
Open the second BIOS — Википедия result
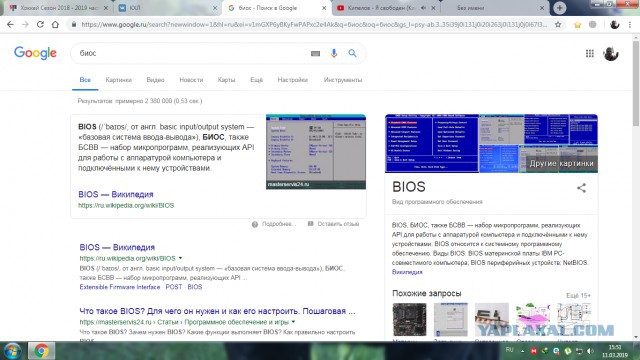[117, 247]
